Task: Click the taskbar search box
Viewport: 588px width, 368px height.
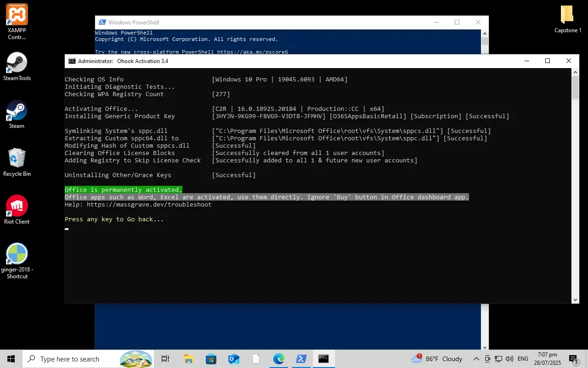Action: 88,359
